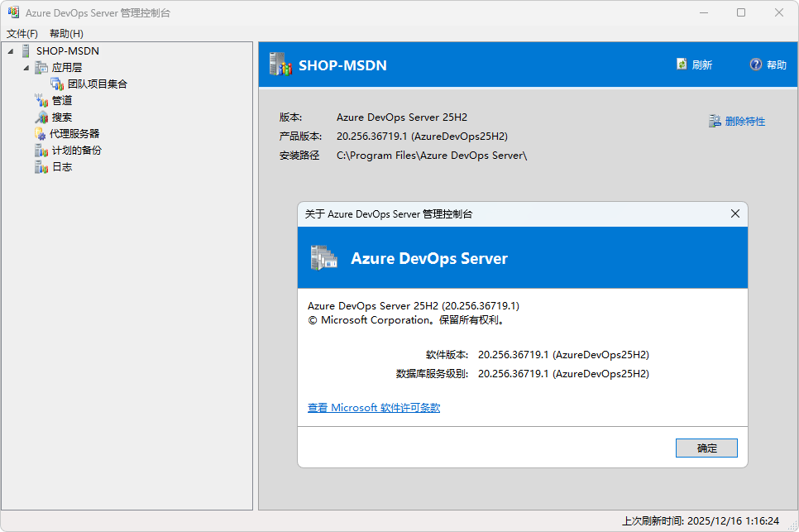Click the 计划的备份 scheduled backup icon
Image resolution: width=799 pixels, height=532 pixels.
coord(41,151)
